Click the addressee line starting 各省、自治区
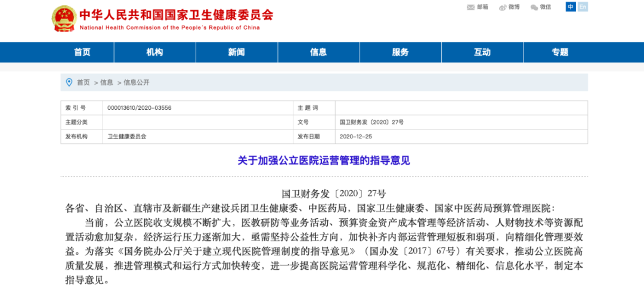This screenshot has height=287, width=644. pyautogui.click(x=310, y=208)
